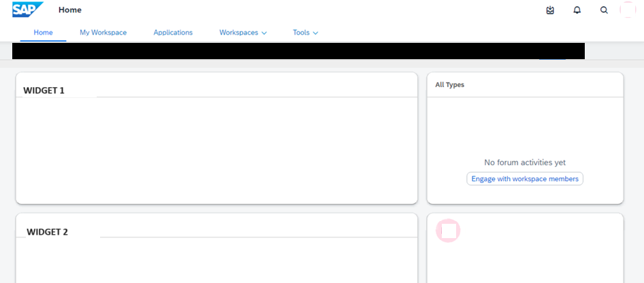Viewport: 644px width, 283px height.
Task: Expand the Tools dropdown chevron
Action: coord(315,33)
